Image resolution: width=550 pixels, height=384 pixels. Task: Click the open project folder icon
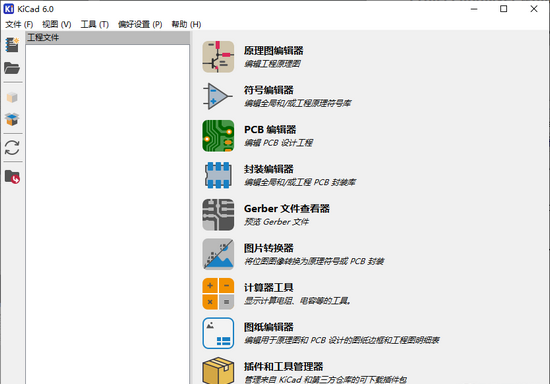click(x=12, y=68)
